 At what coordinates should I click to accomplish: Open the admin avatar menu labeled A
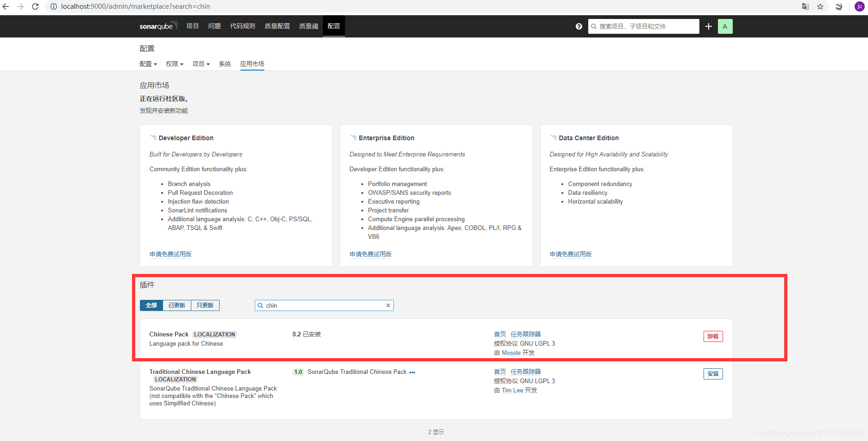(725, 26)
